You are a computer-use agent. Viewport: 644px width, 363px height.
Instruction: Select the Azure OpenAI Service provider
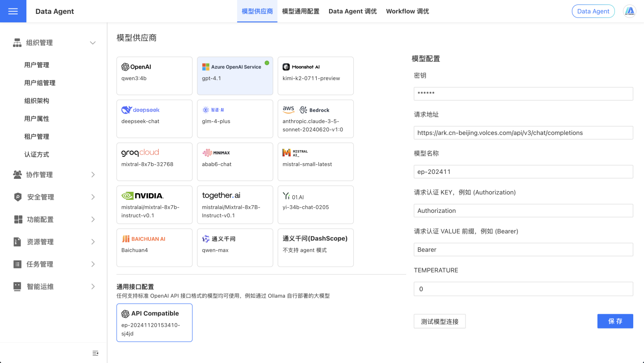click(235, 76)
